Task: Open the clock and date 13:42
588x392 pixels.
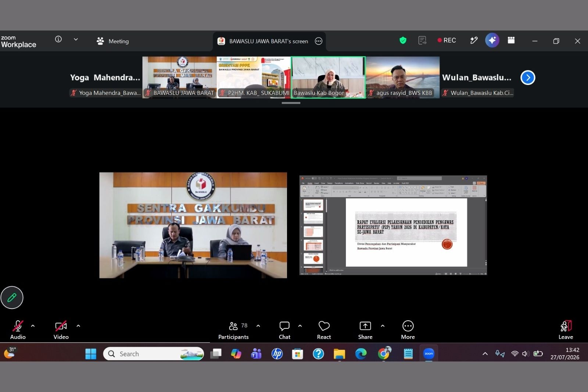Action: (565, 354)
